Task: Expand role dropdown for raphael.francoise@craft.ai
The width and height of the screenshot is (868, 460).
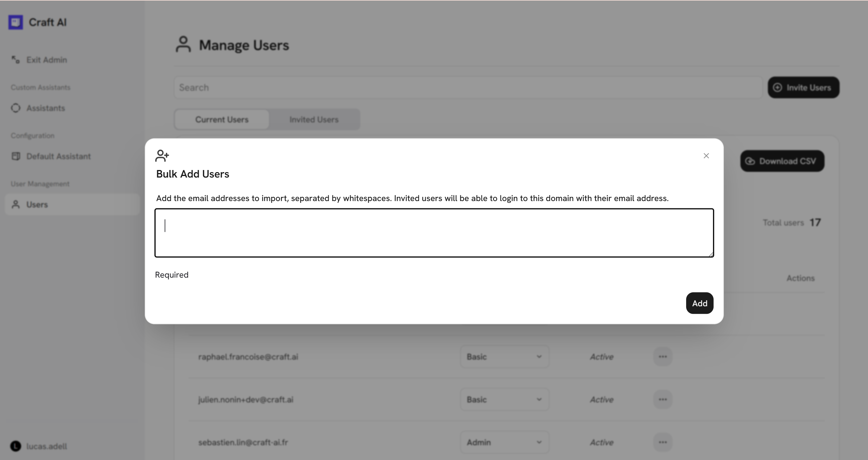Action: pos(504,357)
